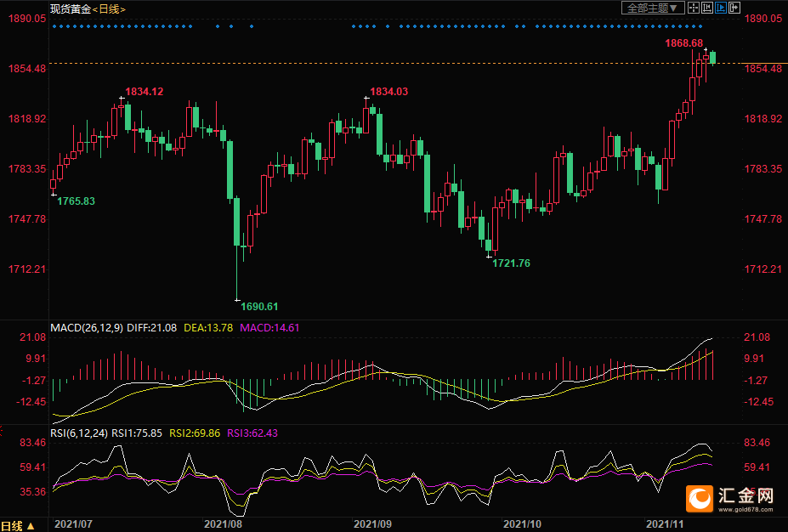Click the 1868.68 high price marker
Viewport: 788px width, 532px height.
point(683,42)
